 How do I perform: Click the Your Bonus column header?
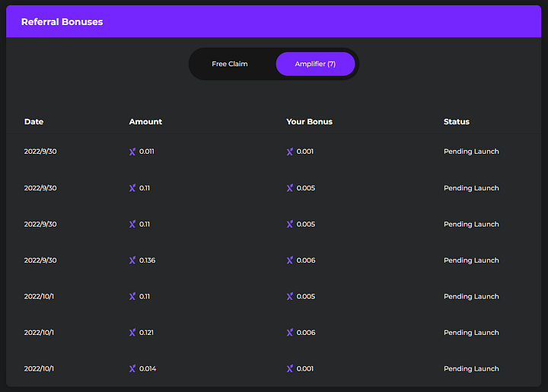coord(309,122)
